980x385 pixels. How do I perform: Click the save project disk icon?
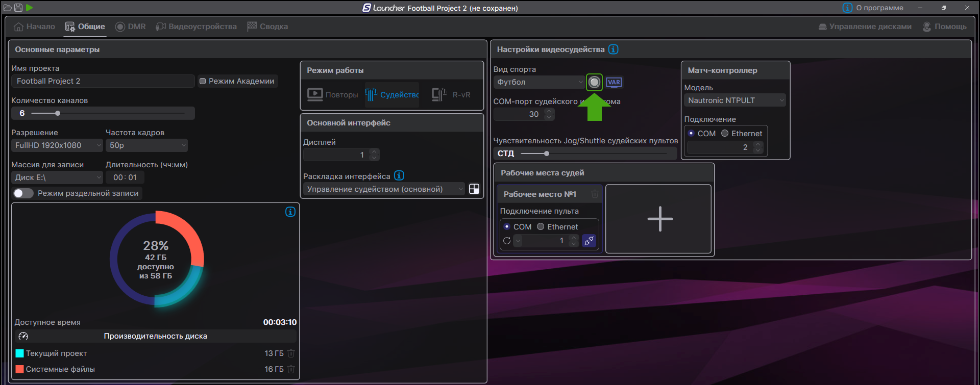pos(18,8)
